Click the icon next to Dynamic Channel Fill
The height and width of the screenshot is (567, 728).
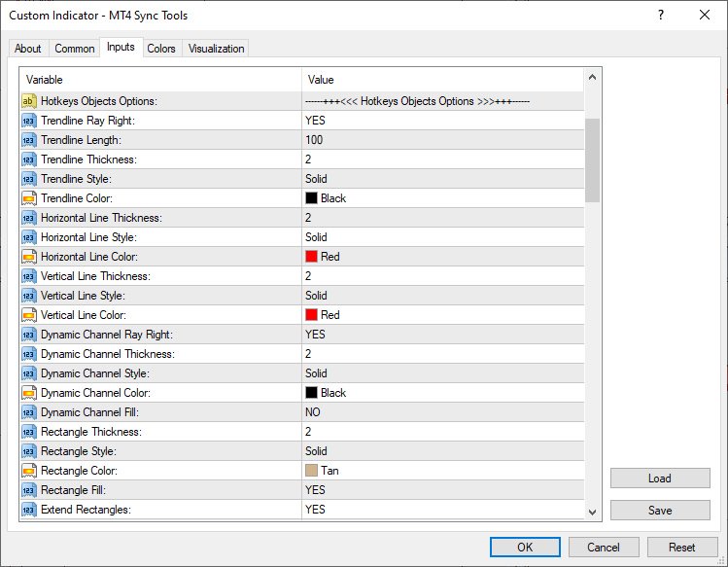tap(28, 412)
